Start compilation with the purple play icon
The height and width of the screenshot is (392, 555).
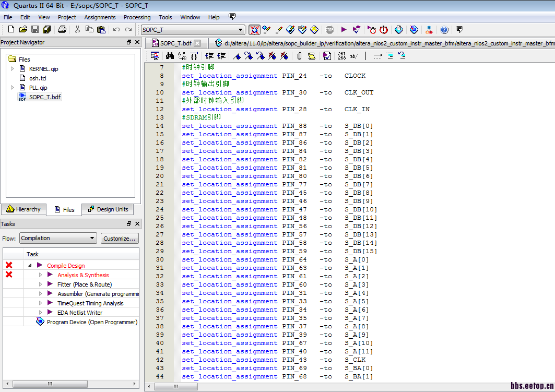pos(344,30)
